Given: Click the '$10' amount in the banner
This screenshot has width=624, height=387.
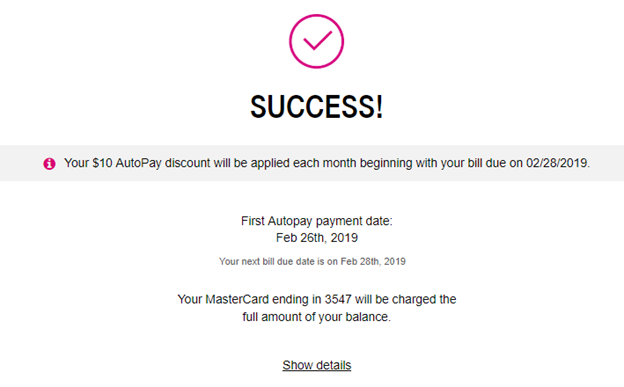Looking at the screenshot, I should (102, 163).
